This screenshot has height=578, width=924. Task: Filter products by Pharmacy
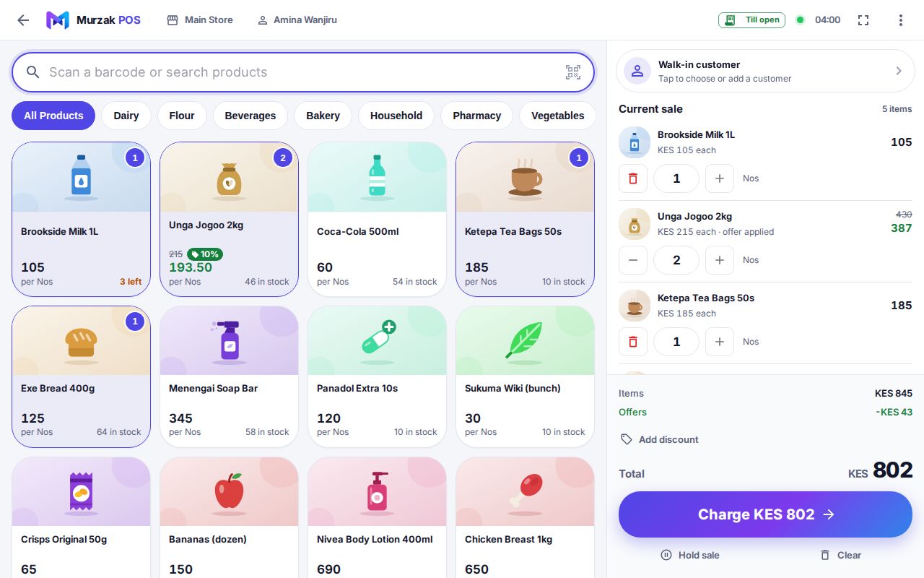[477, 116]
